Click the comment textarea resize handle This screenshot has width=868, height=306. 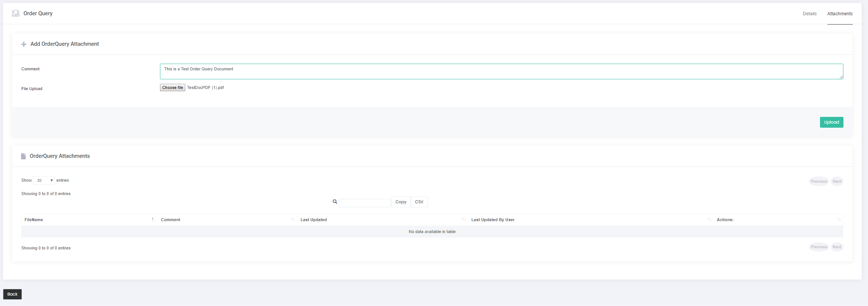tap(841, 77)
